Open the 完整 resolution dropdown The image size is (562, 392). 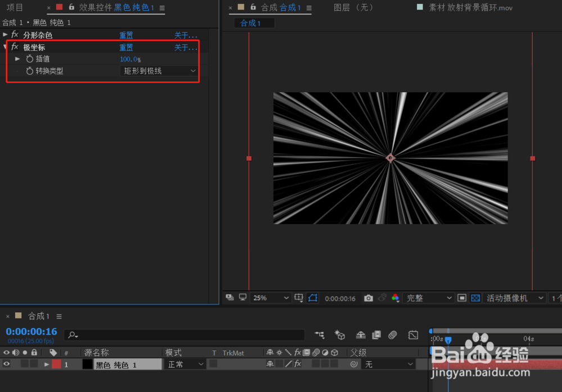[x=428, y=298]
